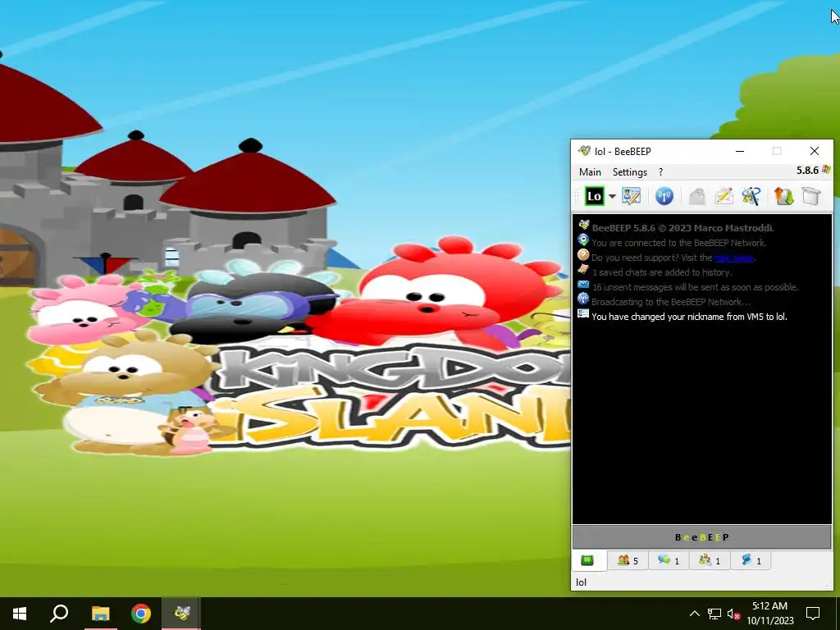Viewport: 840px width, 630px height.
Task: Open the edit profile toolbar icon
Action: pyautogui.click(x=631, y=196)
